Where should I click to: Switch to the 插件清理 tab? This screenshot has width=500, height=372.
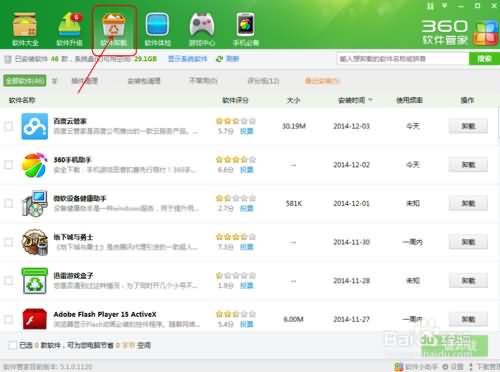[85, 81]
